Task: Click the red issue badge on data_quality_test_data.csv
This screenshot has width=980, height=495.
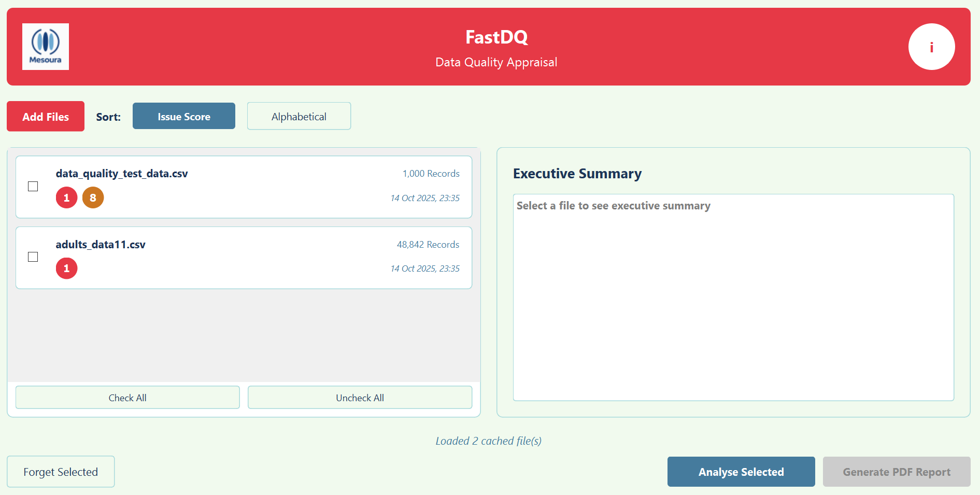Action: [x=66, y=197]
